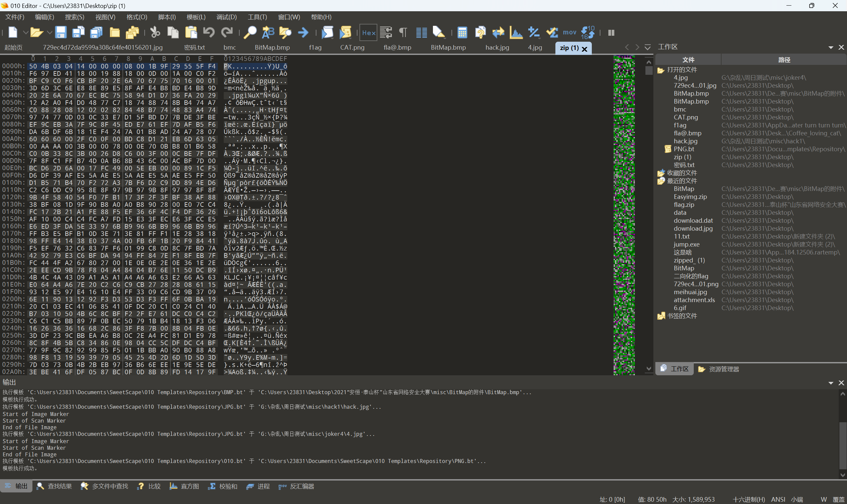
Task: Switch to the 密码.txt tab
Action: pyautogui.click(x=195, y=48)
